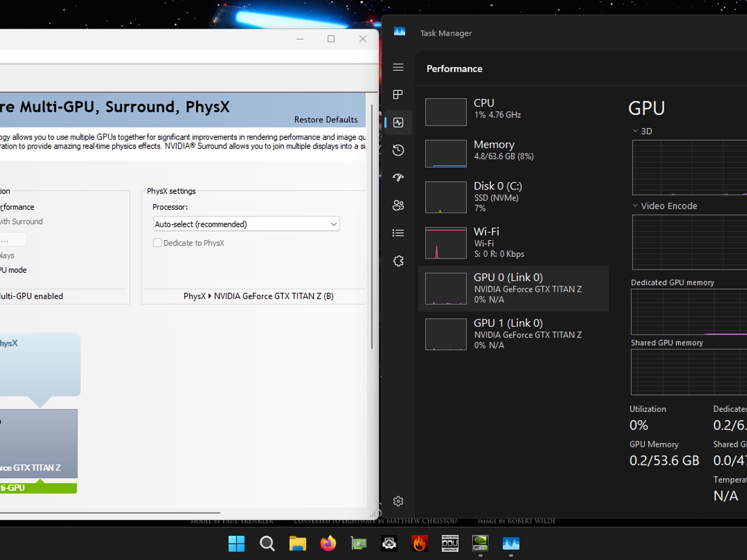Screen dimensions: 747x560
Task: Click the GPU Memory '0.2/53.6 GB' value
Action: [664, 460]
